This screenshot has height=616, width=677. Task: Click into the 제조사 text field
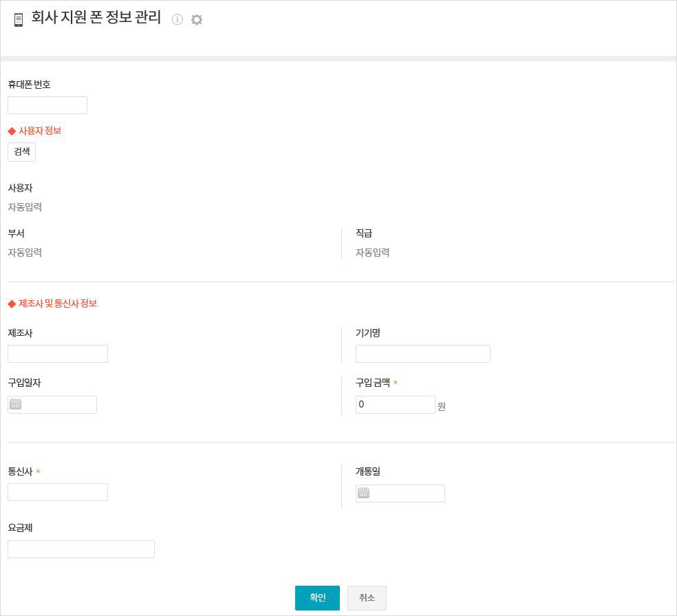tap(58, 354)
